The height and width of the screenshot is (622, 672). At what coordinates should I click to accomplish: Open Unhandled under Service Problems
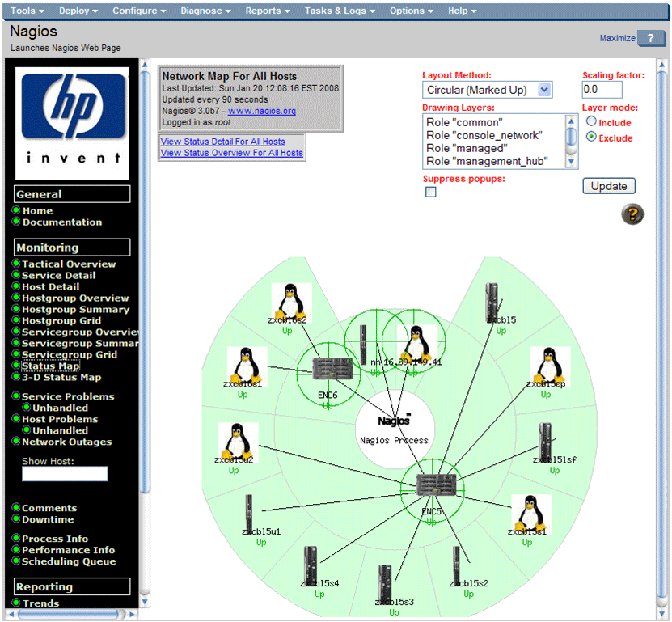[60, 408]
